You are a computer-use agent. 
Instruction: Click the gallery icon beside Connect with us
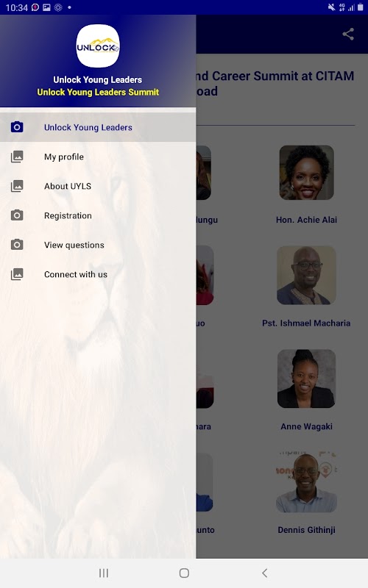click(17, 274)
